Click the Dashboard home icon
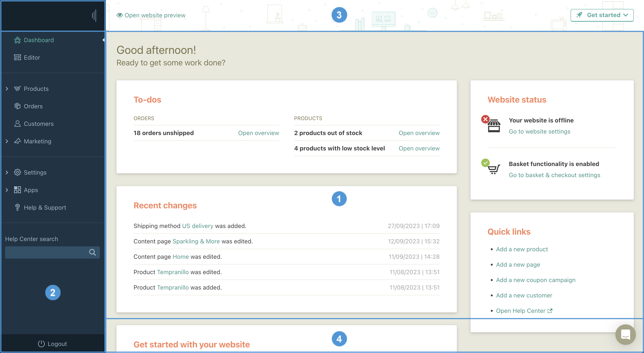 (17, 40)
